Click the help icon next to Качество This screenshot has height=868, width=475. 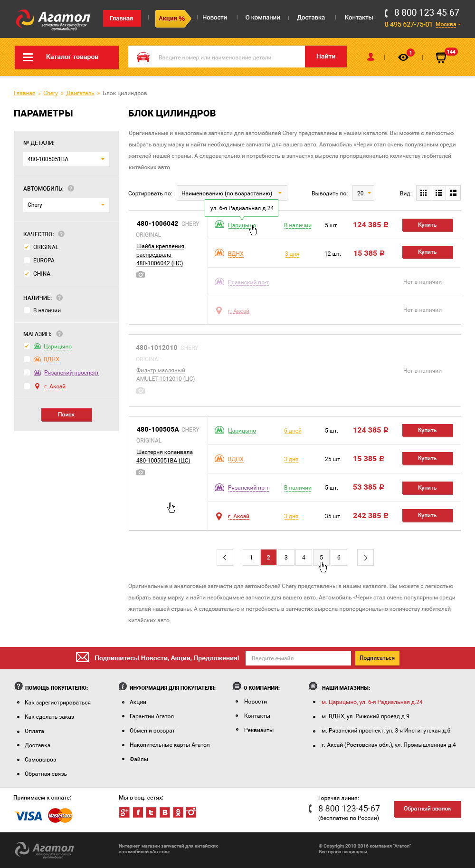click(61, 234)
